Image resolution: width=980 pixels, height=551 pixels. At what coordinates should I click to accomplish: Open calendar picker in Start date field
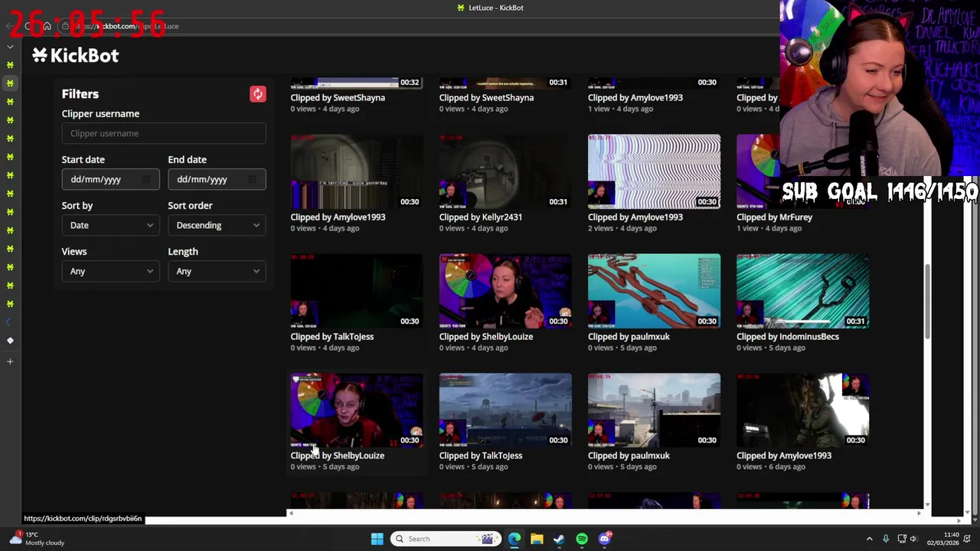coord(145,179)
